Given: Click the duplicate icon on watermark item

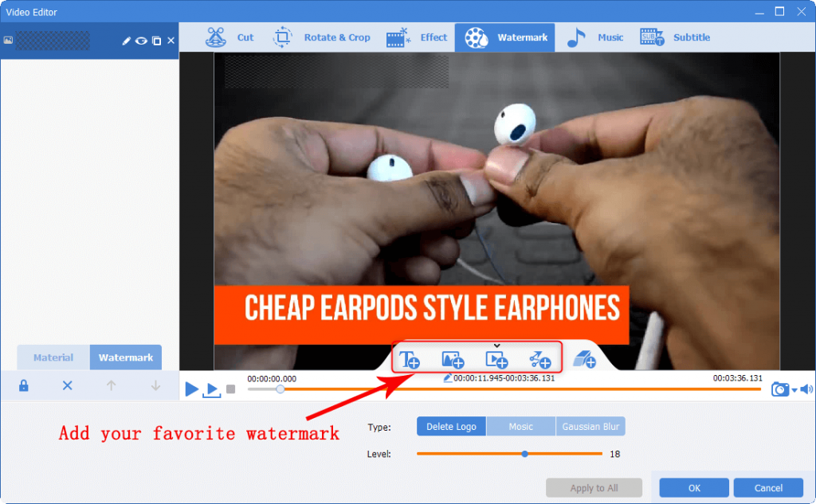Looking at the screenshot, I should point(156,41).
